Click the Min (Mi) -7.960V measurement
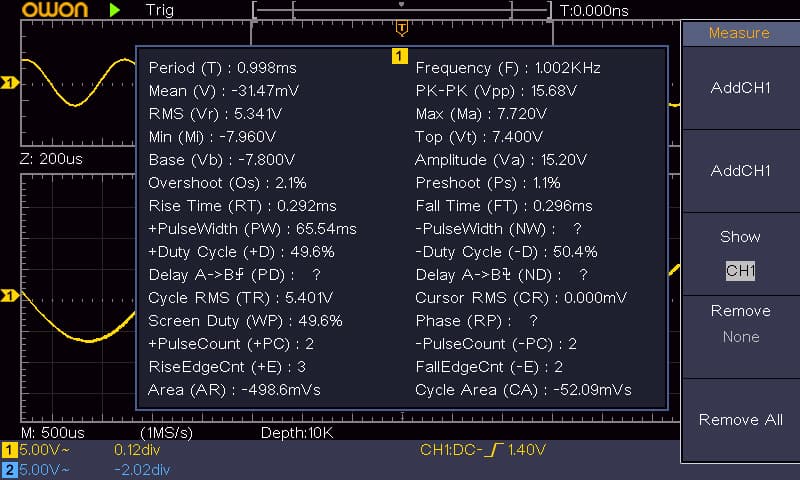The image size is (800, 480). coord(212,137)
